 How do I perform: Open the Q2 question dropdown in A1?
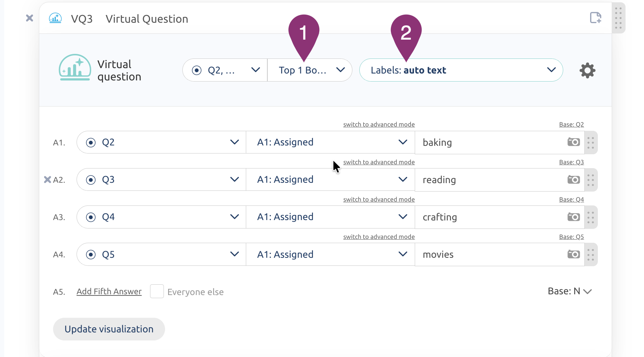pos(161,142)
